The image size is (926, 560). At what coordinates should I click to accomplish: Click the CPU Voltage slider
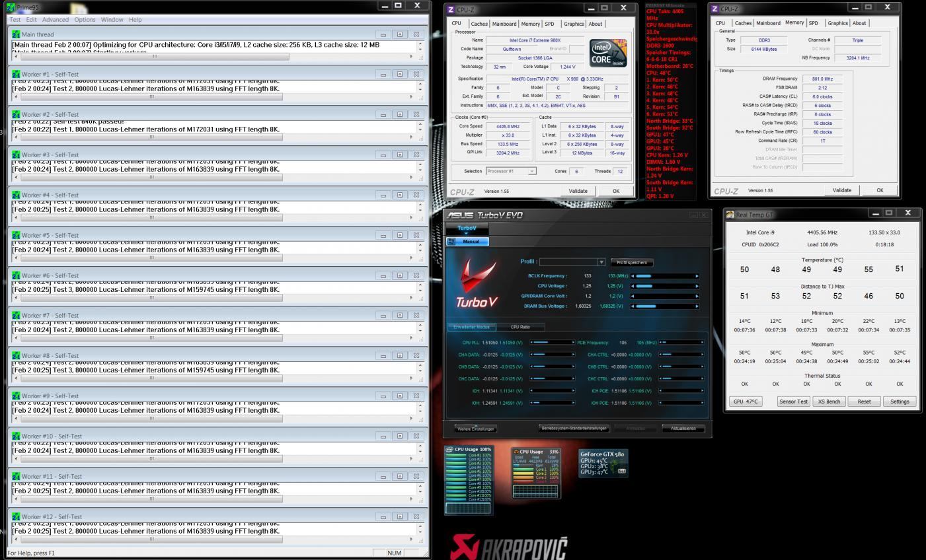pyautogui.click(x=665, y=286)
